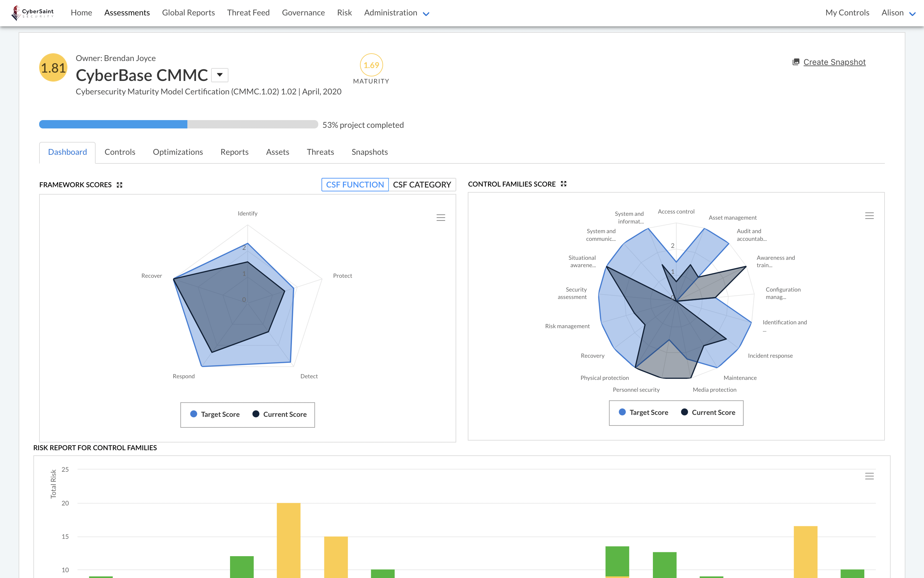Viewport: 924px width, 578px height.
Task: Expand the Control Families Score chart fullscreen icon
Action: pyautogui.click(x=564, y=184)
